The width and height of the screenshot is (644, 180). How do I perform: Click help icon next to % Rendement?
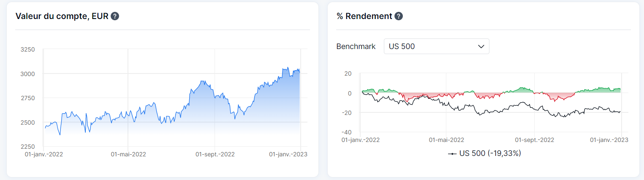[398, 16]
